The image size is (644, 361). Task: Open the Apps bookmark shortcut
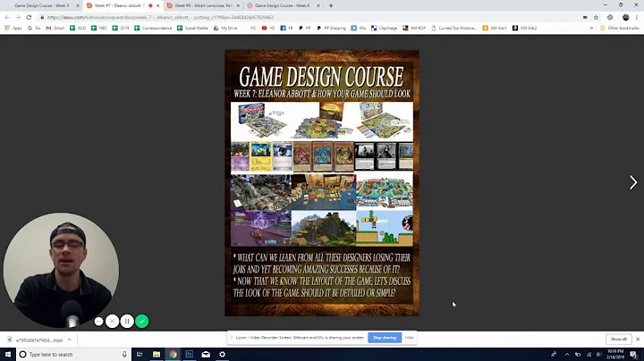[x=13, y=28]
